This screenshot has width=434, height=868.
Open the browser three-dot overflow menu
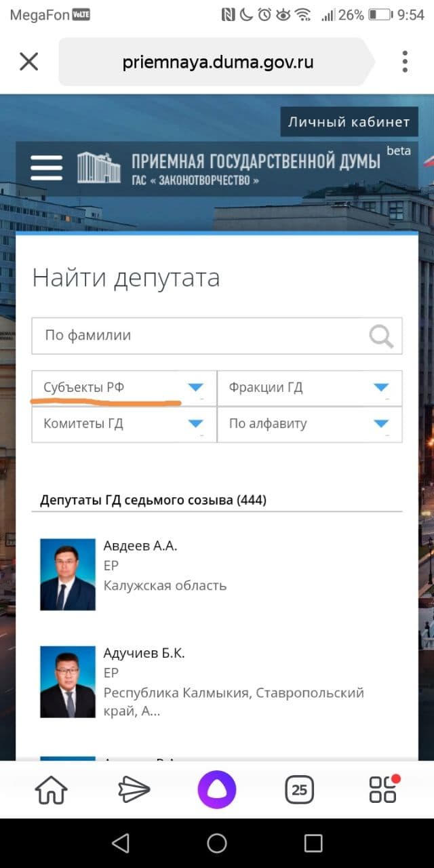coord(405,62)
